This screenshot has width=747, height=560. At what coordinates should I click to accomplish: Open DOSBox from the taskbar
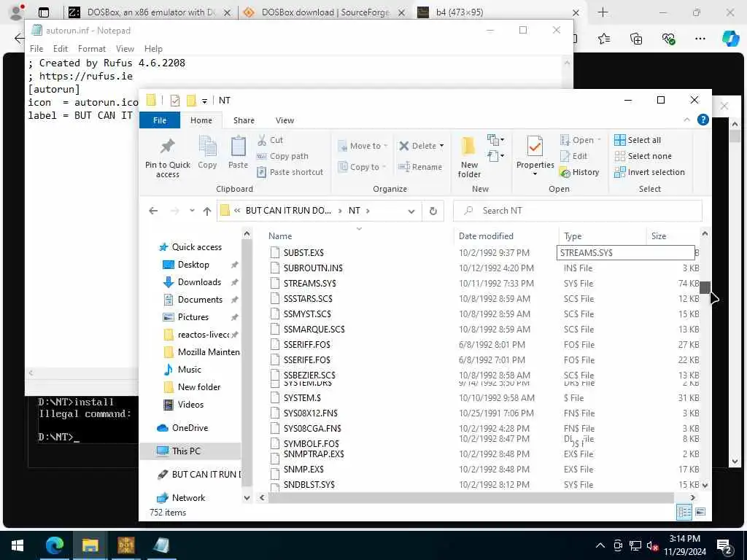tap(125, 545)
